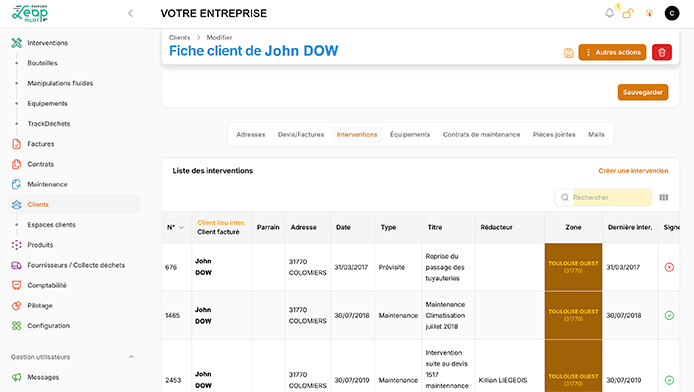Click the Créer une intervention link

(x=633, y=171)
